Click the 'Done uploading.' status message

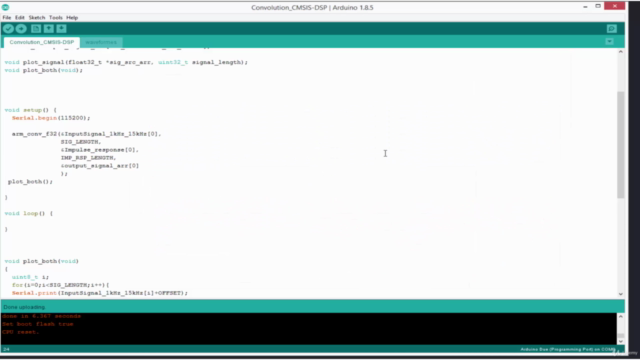click(x=24, y=307)
